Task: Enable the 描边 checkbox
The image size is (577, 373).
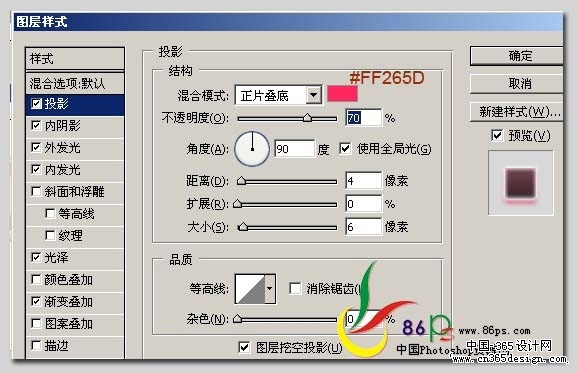Action: click(36, 345)
